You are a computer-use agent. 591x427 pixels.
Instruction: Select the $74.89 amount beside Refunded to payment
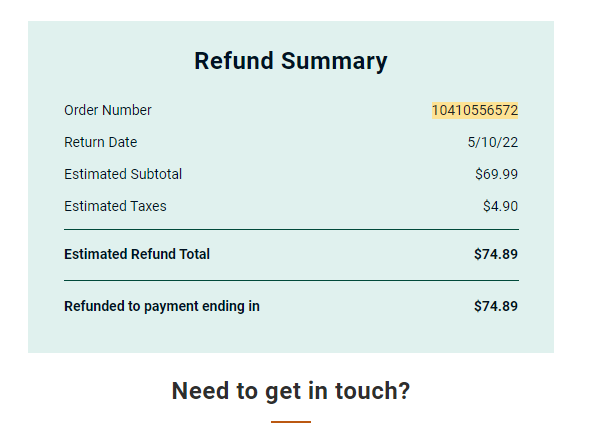click(x=496, y=306)
